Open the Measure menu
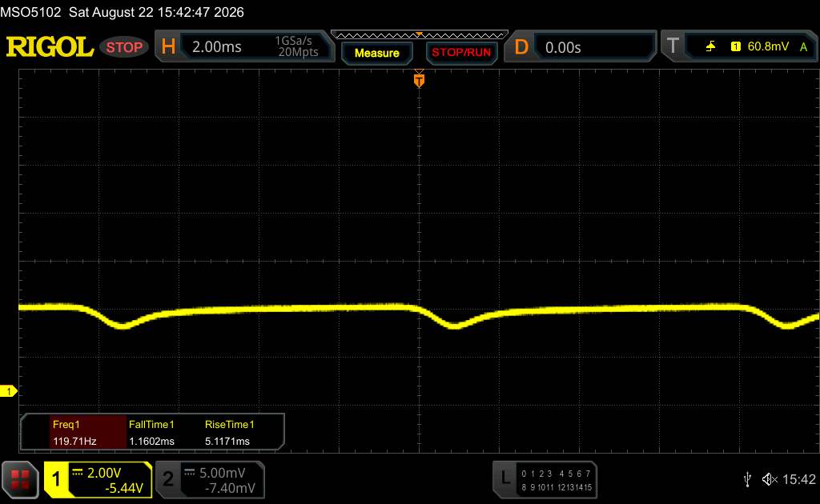This screenshot has height=504, width=820. point(376,53)
